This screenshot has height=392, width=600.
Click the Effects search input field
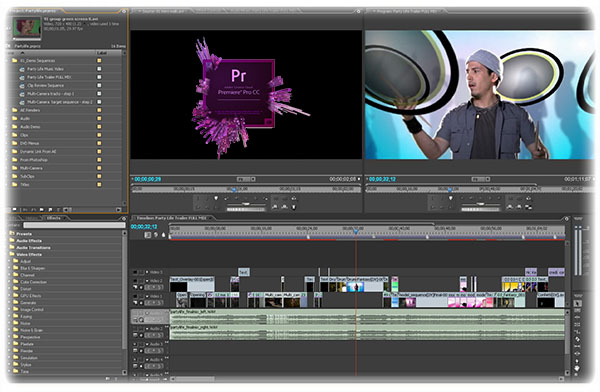pyautogui.click(x=74, y=225)
